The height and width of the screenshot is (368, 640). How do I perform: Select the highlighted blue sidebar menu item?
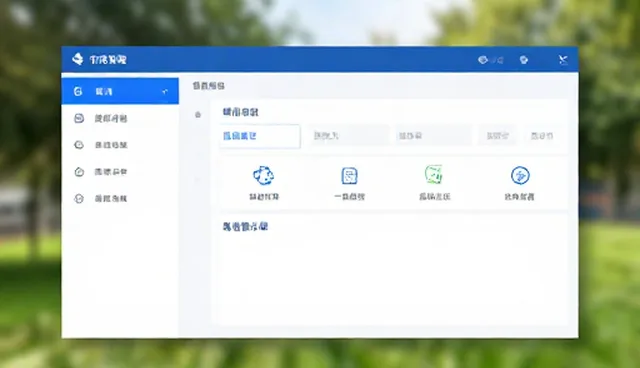click(x=120, y=91)
